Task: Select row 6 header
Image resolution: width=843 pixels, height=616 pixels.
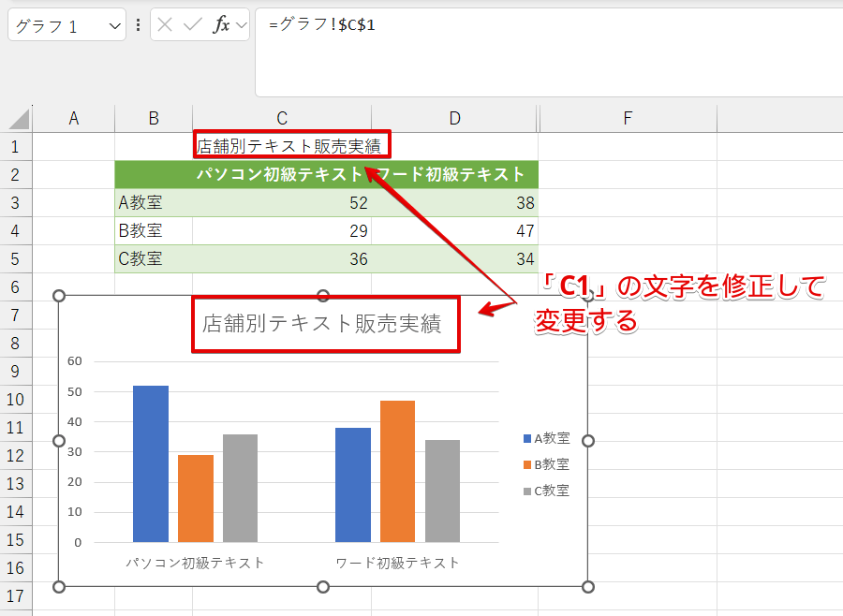Action: [16, 287]
